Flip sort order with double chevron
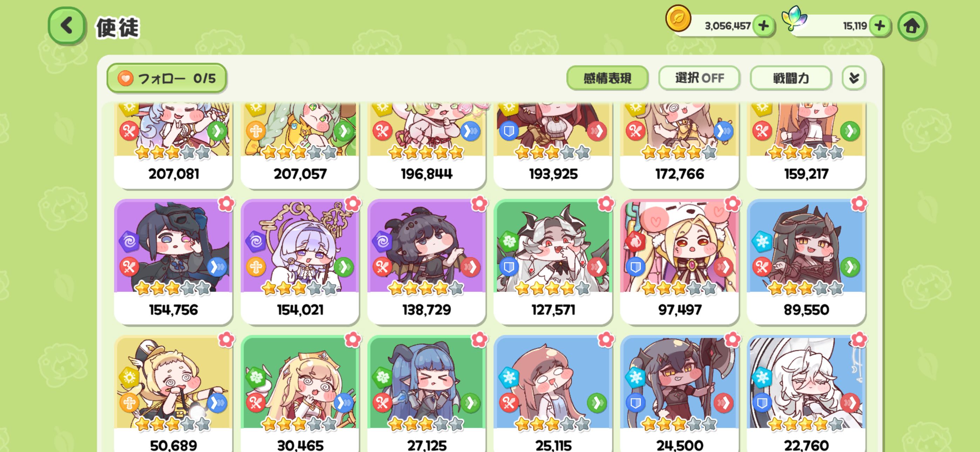This screenshot has width=980, height=452. coord(854,78)
